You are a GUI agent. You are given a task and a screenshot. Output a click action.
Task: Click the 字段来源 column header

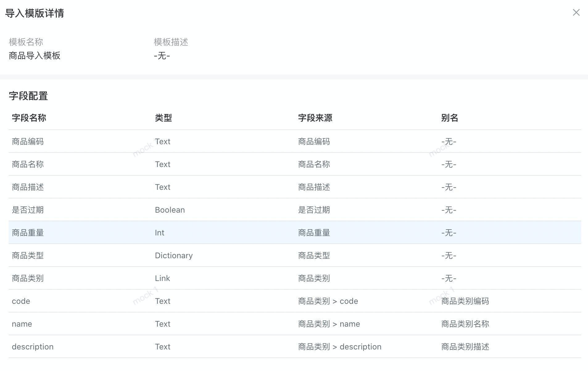[315, 118]
